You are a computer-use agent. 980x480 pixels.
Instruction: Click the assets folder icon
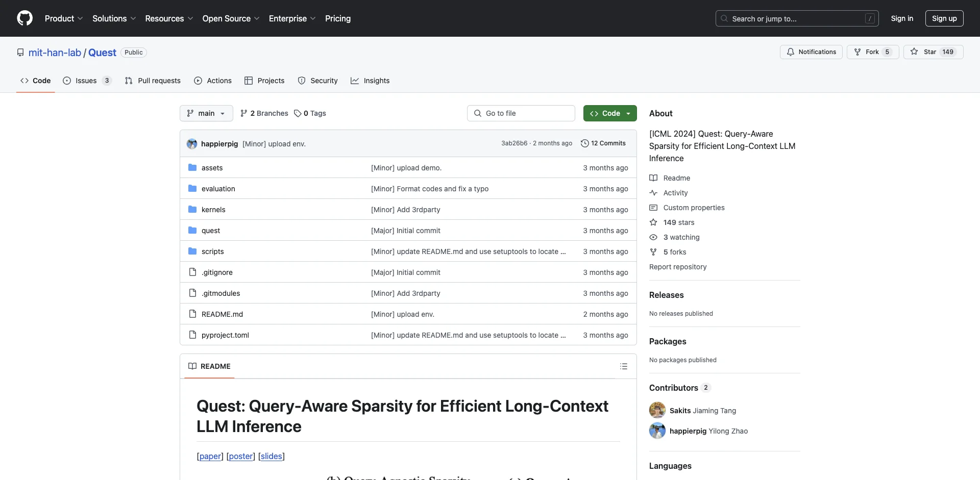(x=192, y=167)
